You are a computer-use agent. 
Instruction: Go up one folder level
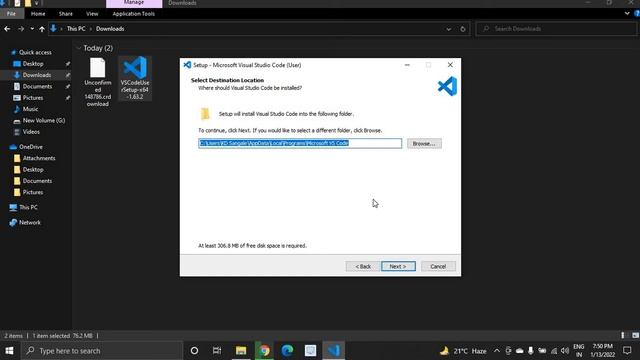pyautogui.click(x=42, y=29)
